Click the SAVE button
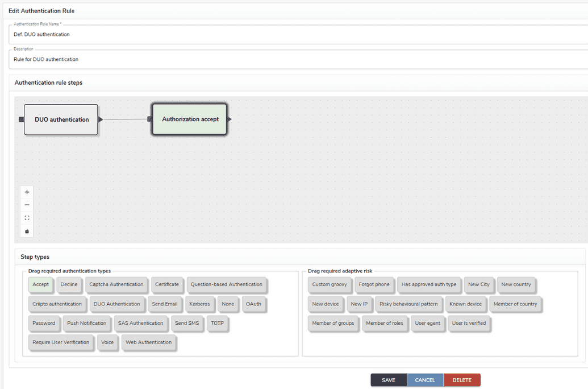The height and width of the screenshot is (389, 588). [389, 379]
